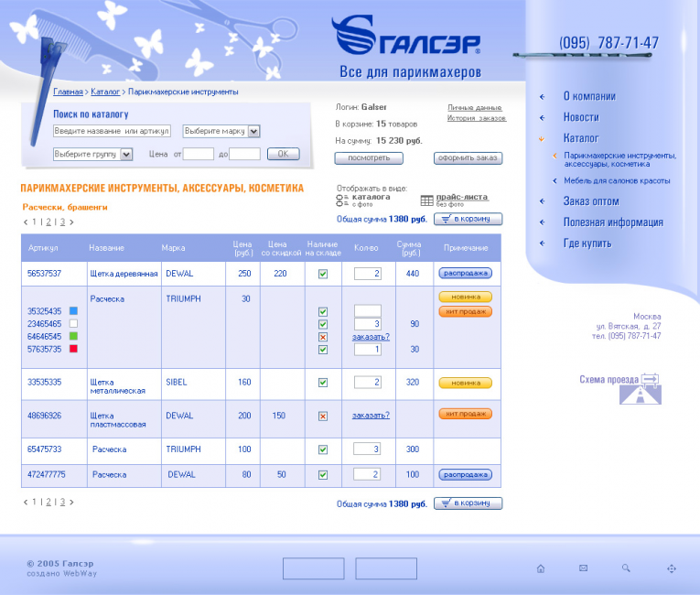Screen dimensions: 700x595
Task: Click the price 'до' input field
Action: (x=244, y=154)
